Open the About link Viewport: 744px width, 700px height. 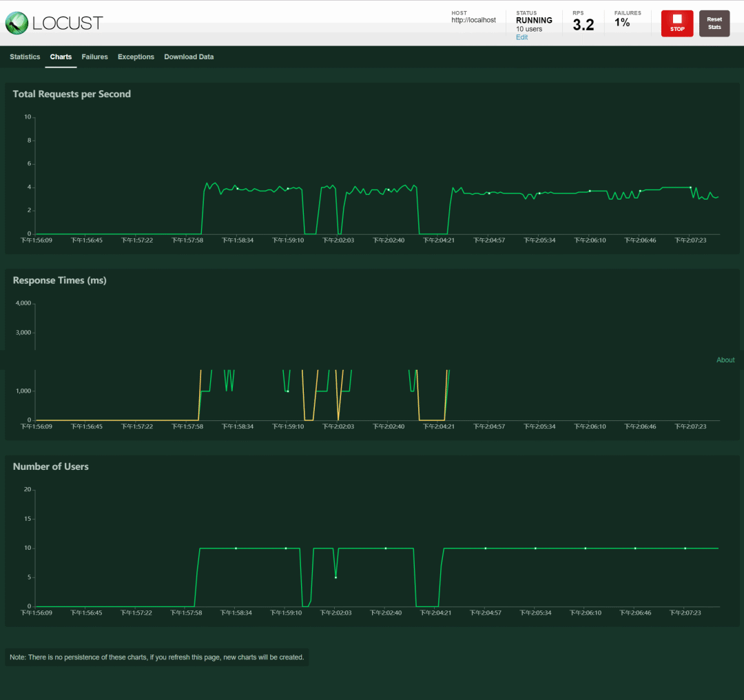[x=725, y=360]
